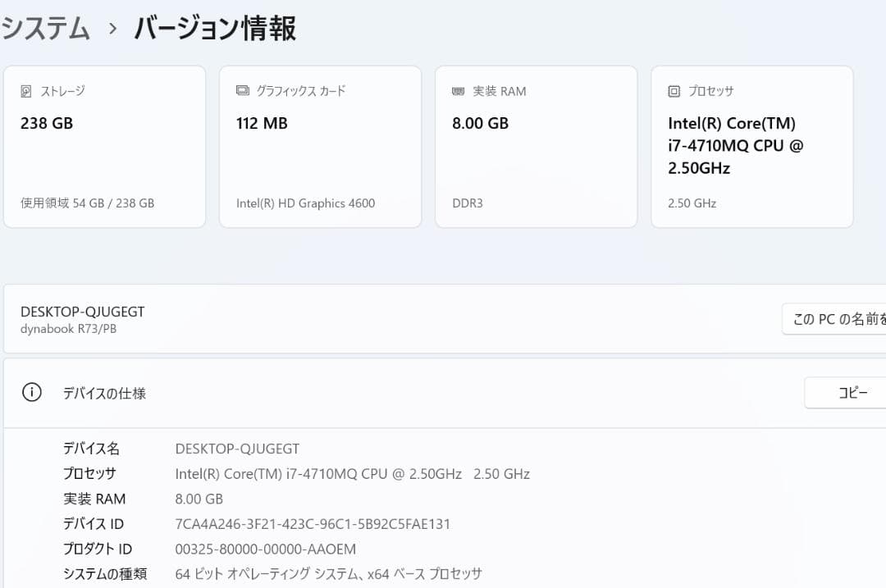Click the info icon beside デバイスの仕様
Image resolution: width=886 pixels, height=588 pixels.
click(x=31, y=392)
